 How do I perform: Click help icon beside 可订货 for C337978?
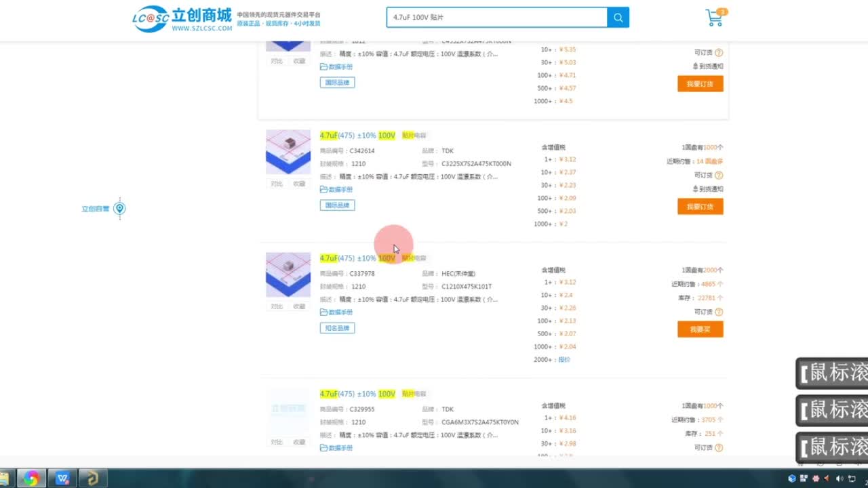(x=719, y=312)
